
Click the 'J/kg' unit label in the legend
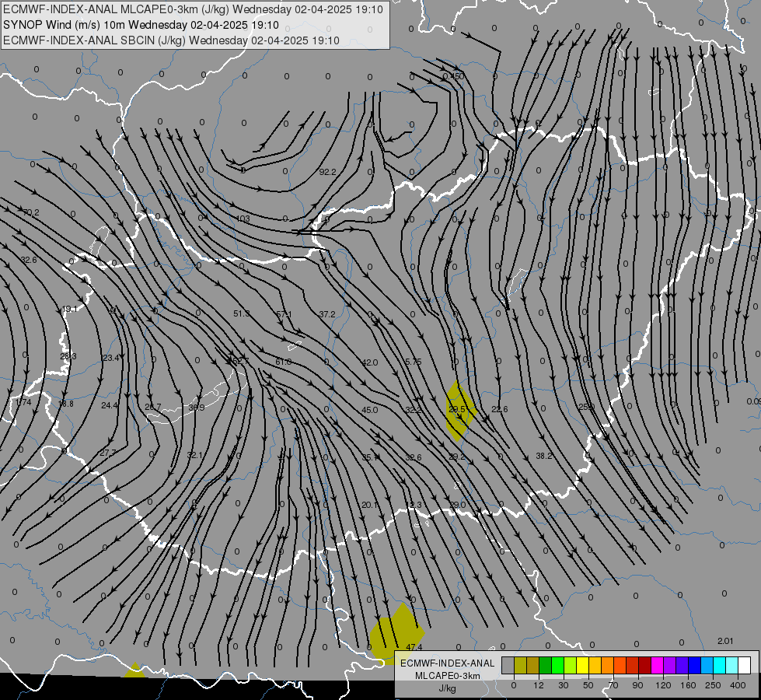click(448, 688)
